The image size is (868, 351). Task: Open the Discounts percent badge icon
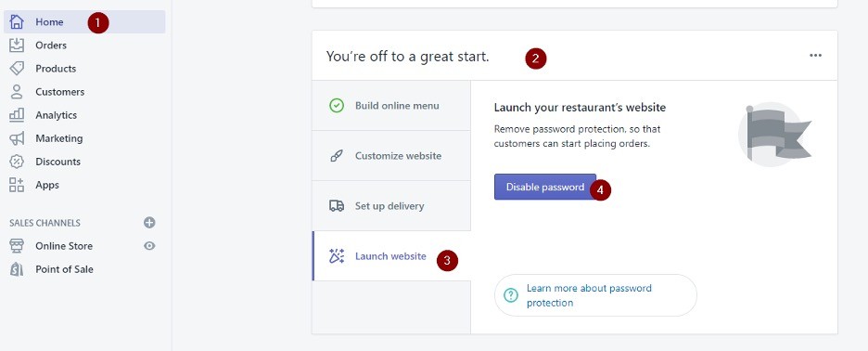(18, 162)
